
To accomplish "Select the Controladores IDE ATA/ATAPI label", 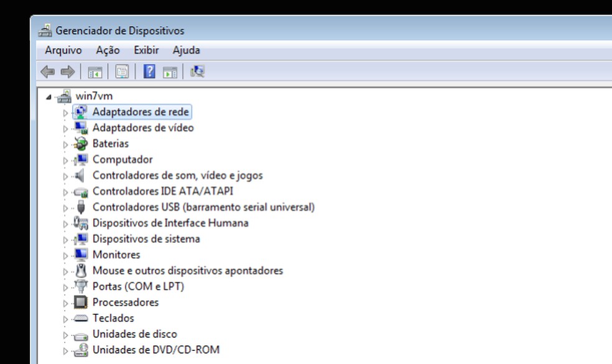I will (163, 191).
